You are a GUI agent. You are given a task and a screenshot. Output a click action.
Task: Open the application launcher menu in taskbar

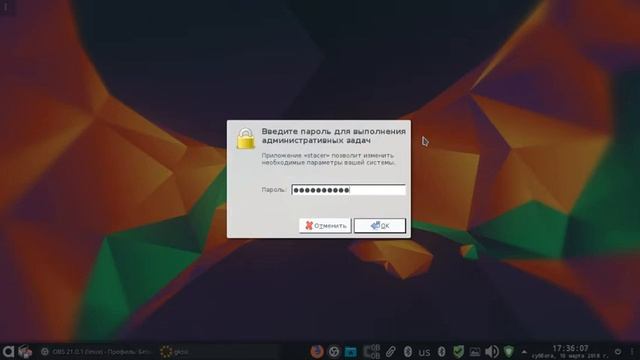tap(8, 351)
